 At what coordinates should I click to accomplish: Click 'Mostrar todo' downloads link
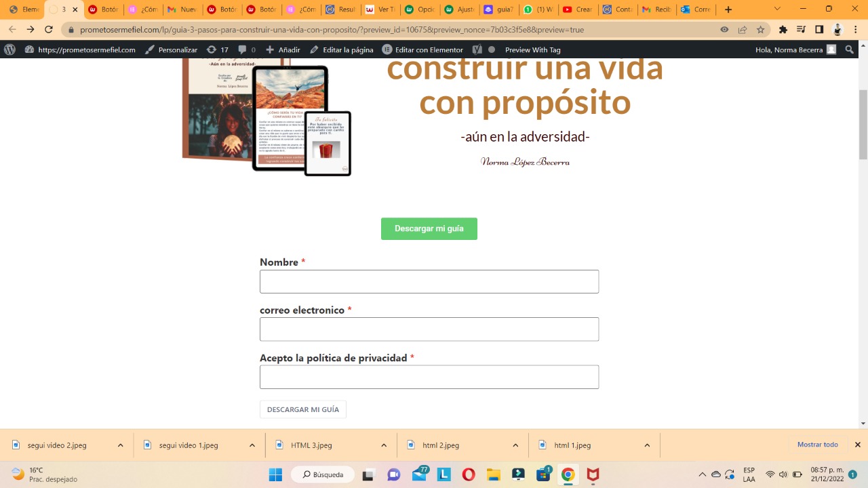(817, 445)
